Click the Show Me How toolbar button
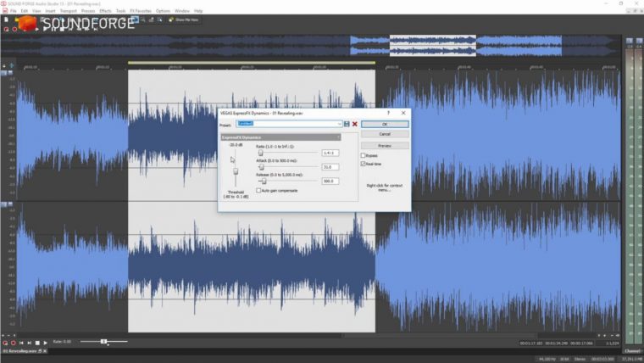Viewport: 644px width, 363px height. [184, 20]
